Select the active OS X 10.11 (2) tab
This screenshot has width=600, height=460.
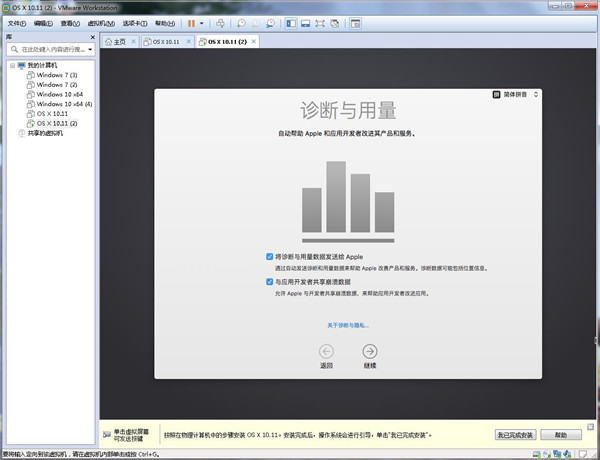(x=227, y=41)
